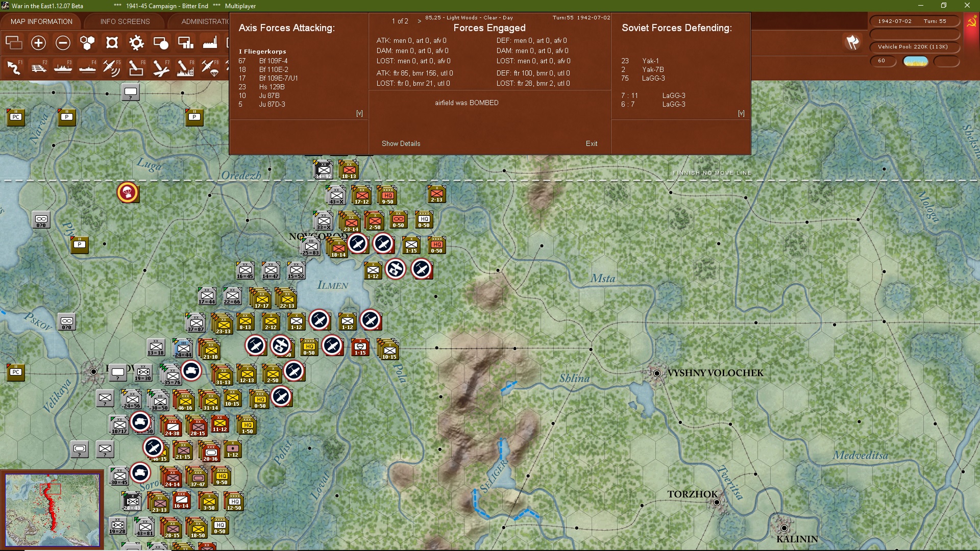Open the MAP INFORMATION tab
Image resolution: width=980 pixels, height=551 pixels.
point(41,21)
